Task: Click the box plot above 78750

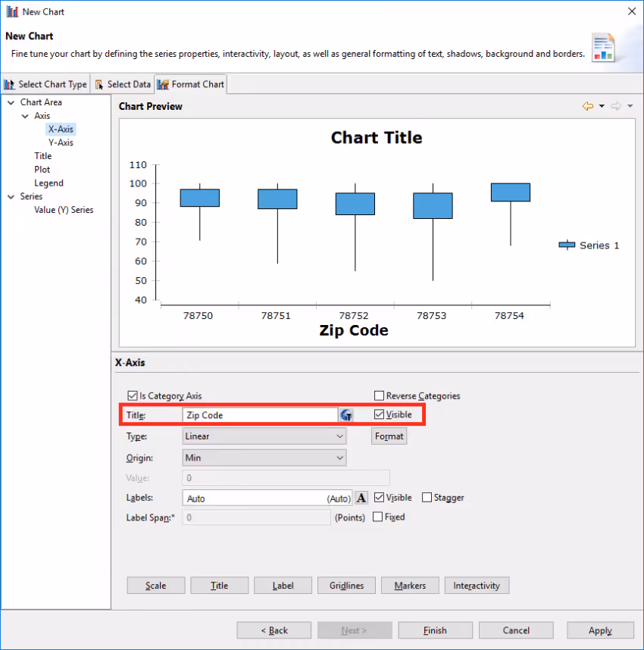Action: pos(200,198)
